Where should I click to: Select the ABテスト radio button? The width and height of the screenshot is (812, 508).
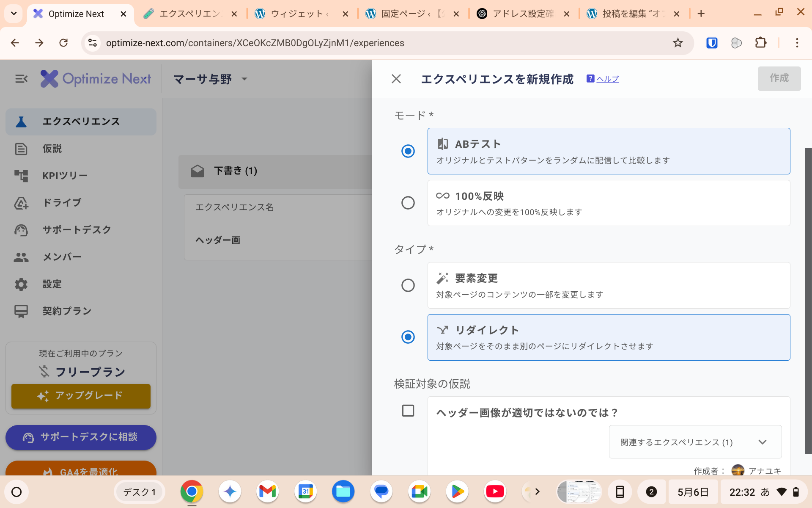pyautogui.click(x=408, y=151)
